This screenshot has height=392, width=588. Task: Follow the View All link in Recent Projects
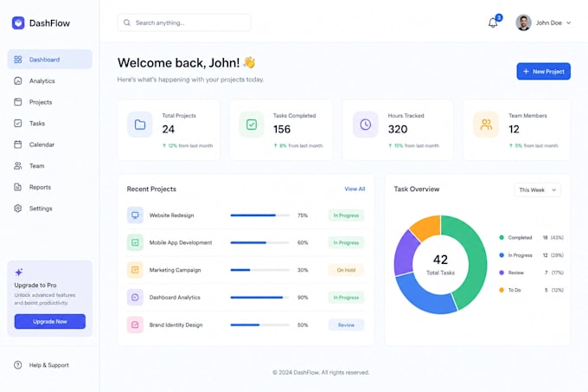tap(355, 189)
